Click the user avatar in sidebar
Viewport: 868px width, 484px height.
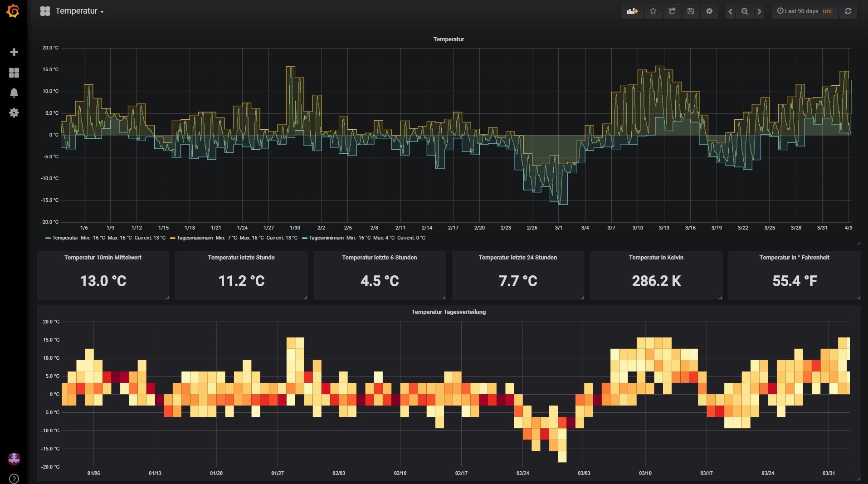[x=14, y=459]
